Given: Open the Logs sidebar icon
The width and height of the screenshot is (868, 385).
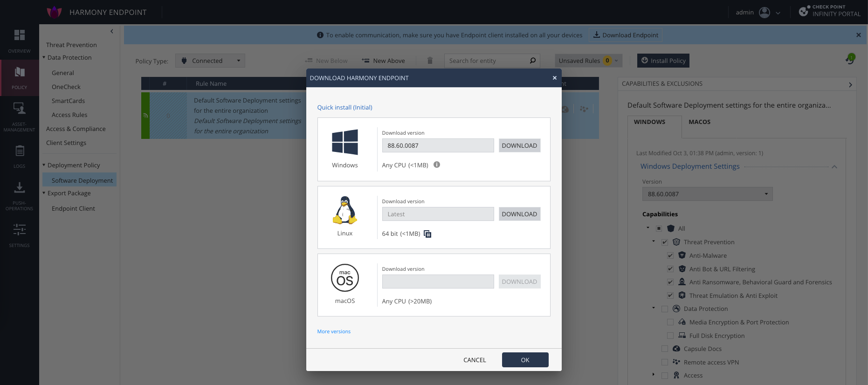Looking at the screenshot, I should pos(19,151).
